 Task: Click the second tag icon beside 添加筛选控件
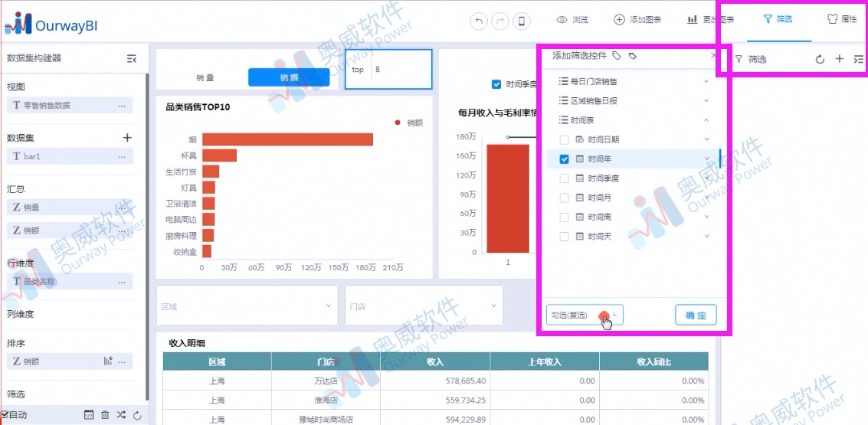coord(634,56)
